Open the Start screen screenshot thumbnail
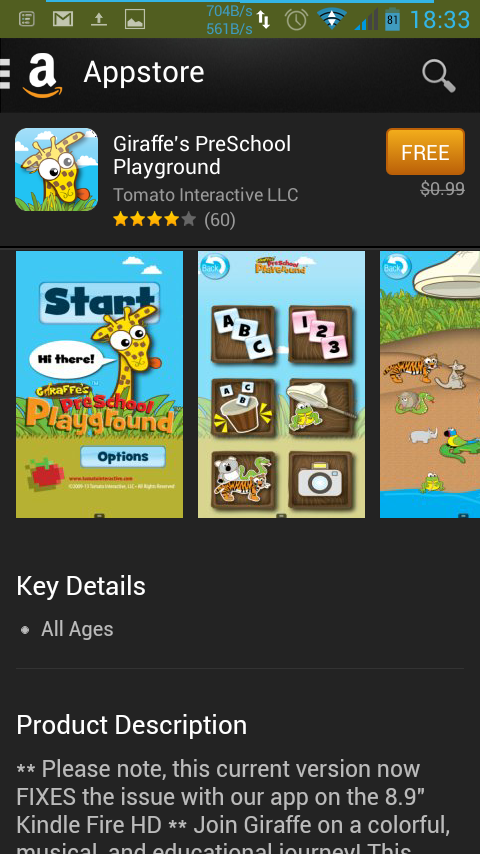The image size is (480, 854). [x=100, y=385]
